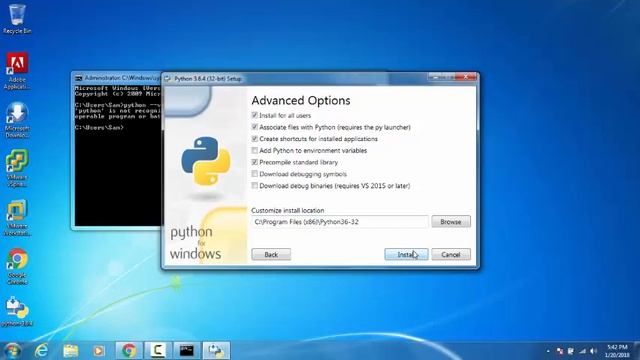Switch to Camtasia taskbar icon
Viewport: 640px width, 360px height.
pos(158,351)
